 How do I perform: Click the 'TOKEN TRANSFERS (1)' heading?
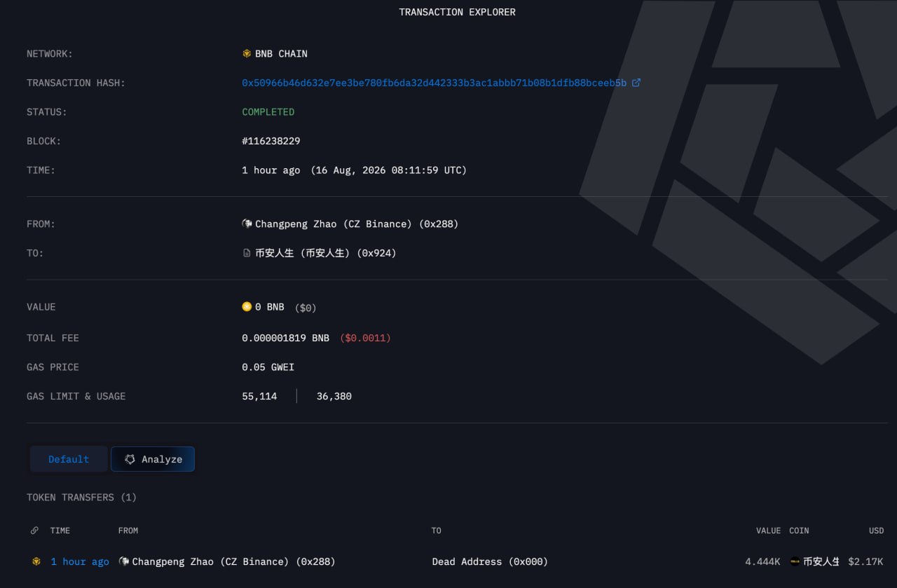point(81,497)
